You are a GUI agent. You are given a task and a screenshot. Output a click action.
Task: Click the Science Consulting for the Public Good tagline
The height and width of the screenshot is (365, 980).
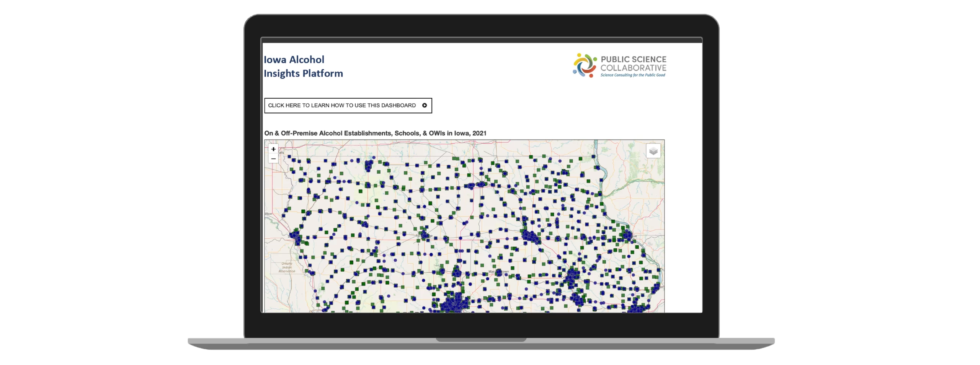pos(632,75)
